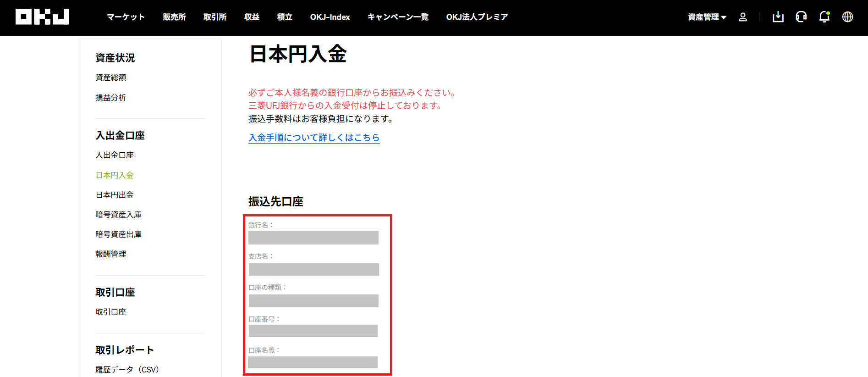Image resolution: width=868 pixels, height=377 pixels.
Task: Click the 日本円入金 page heading
Action: click(x=298, y=54)
